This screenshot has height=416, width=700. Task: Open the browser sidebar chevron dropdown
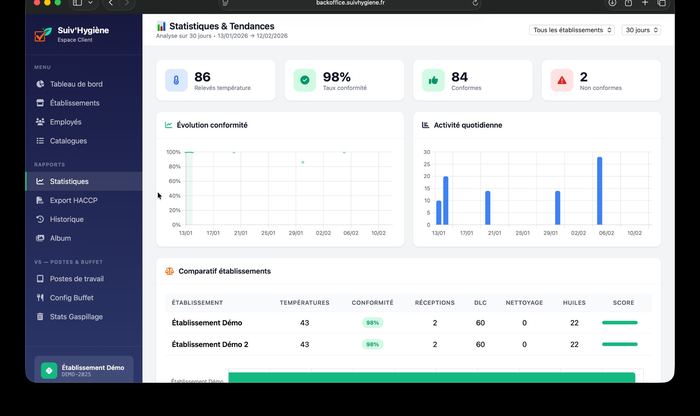tap(91, 3)
